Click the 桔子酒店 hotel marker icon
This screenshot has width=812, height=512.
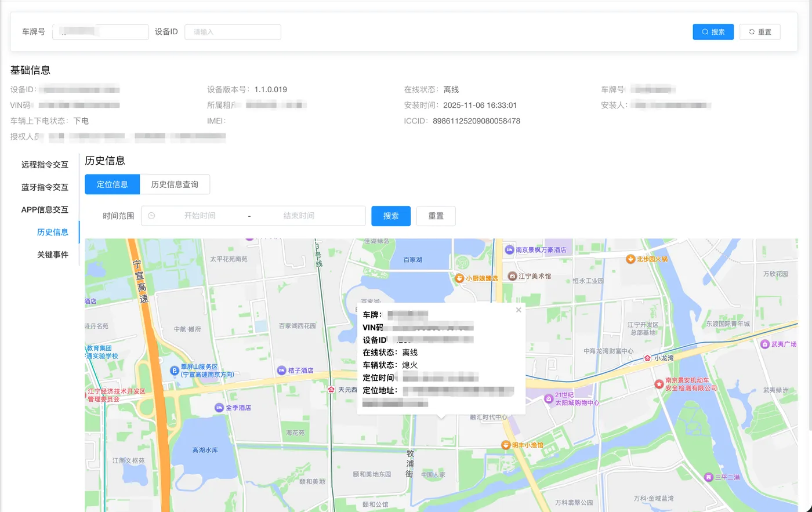click(282, 370)
